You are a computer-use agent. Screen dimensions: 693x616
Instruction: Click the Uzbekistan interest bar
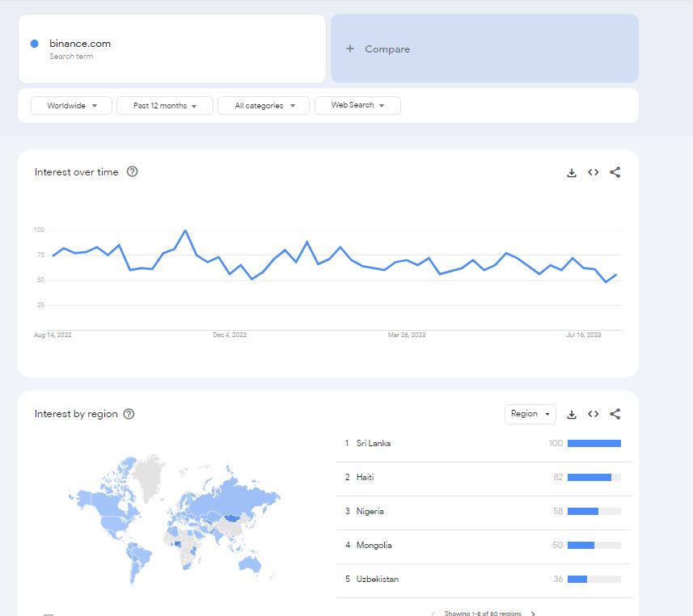point(594,579)
